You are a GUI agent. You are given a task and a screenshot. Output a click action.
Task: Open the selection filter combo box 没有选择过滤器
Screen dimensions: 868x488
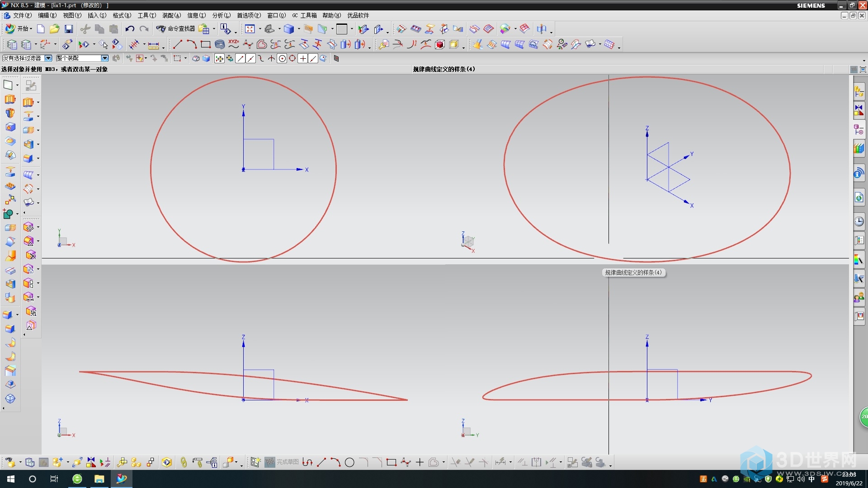[27, 58]
